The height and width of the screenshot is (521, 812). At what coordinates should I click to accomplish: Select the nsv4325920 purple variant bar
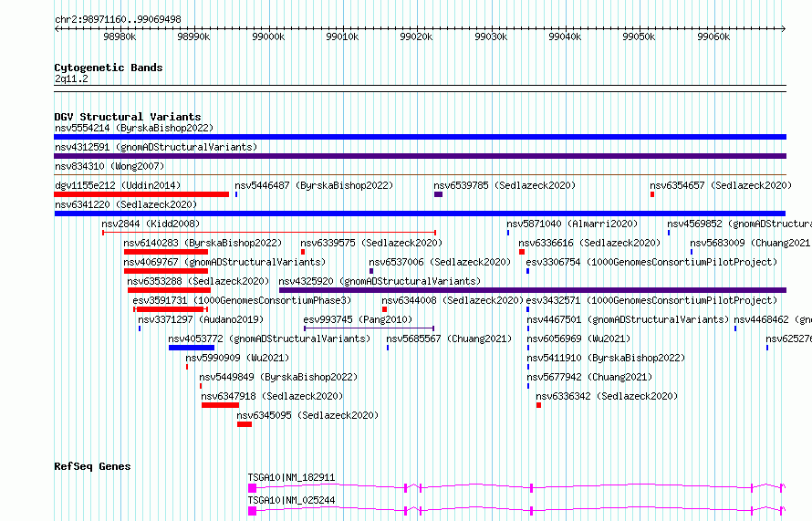(x=533, y=290)
